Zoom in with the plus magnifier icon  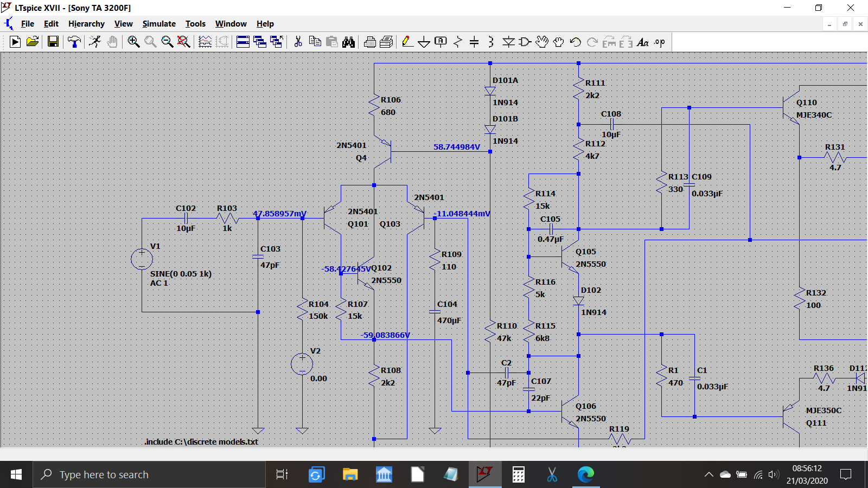pos(133,42)
